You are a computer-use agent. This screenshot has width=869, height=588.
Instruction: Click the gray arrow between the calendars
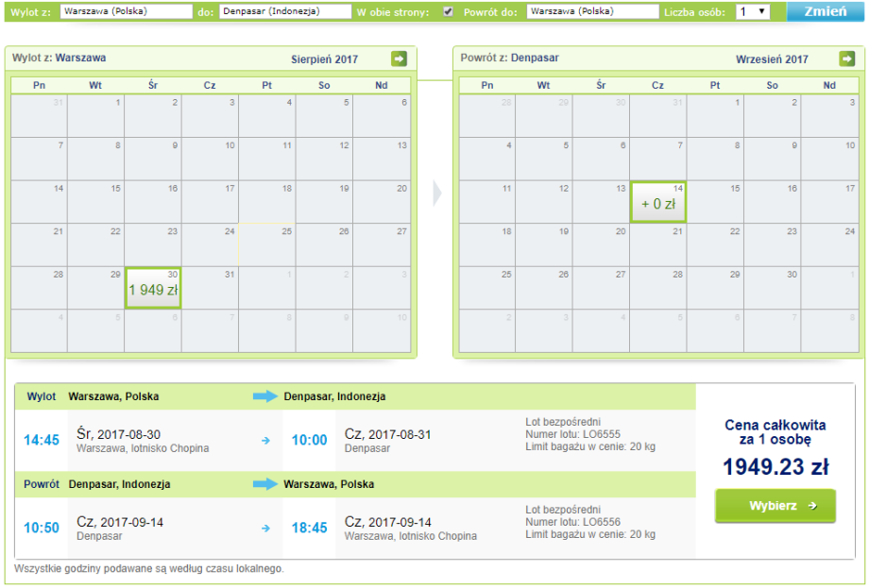point(435,193)
